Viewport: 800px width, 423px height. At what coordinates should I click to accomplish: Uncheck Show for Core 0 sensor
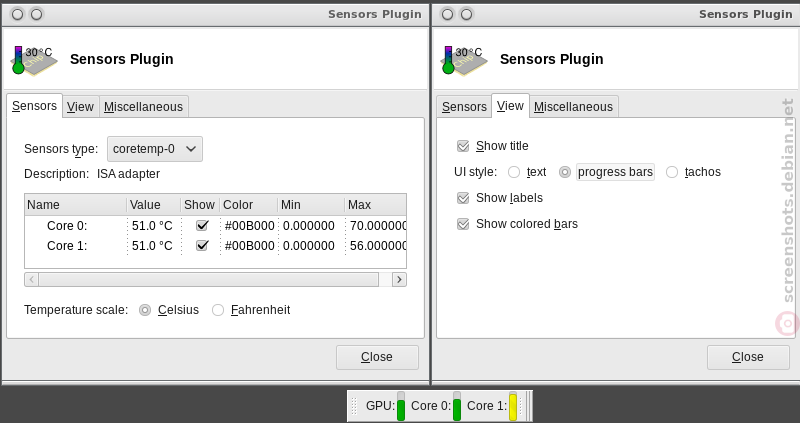coord(202,226)
